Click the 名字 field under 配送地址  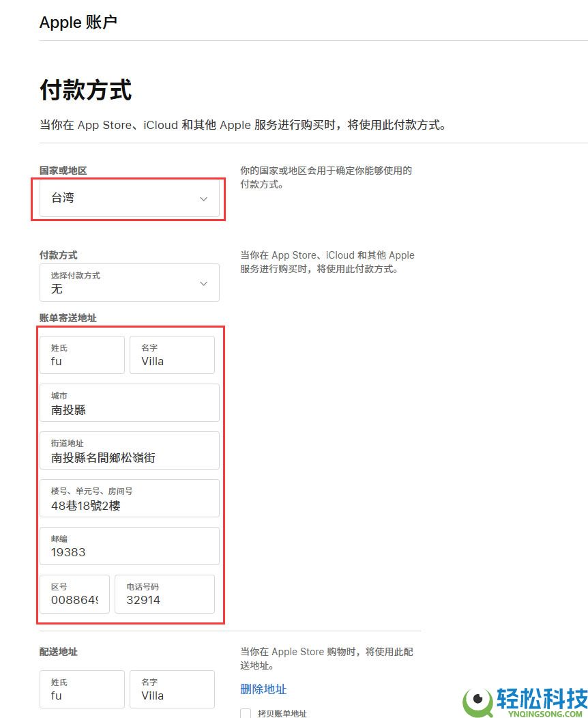tap(172, 689)
